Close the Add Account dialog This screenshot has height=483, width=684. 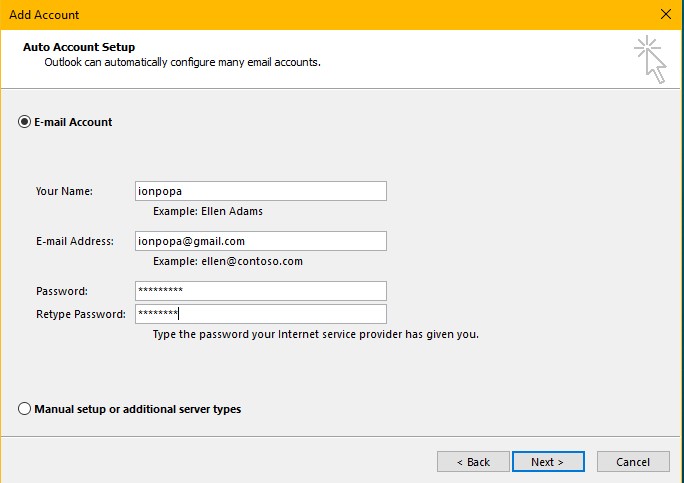click(665, 15)
